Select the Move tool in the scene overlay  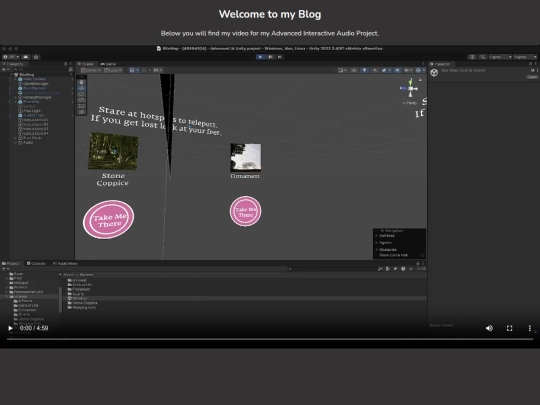(82, 88)
